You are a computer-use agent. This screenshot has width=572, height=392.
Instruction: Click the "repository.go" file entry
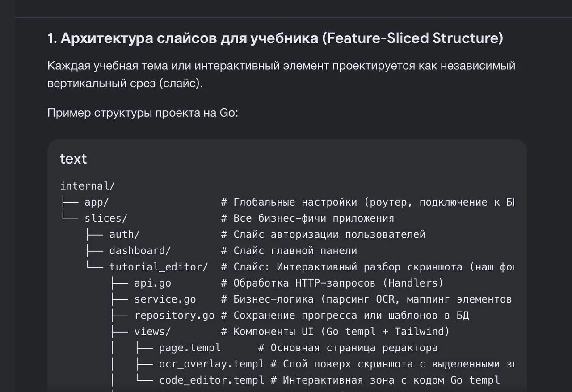click(x=174, y=315)
